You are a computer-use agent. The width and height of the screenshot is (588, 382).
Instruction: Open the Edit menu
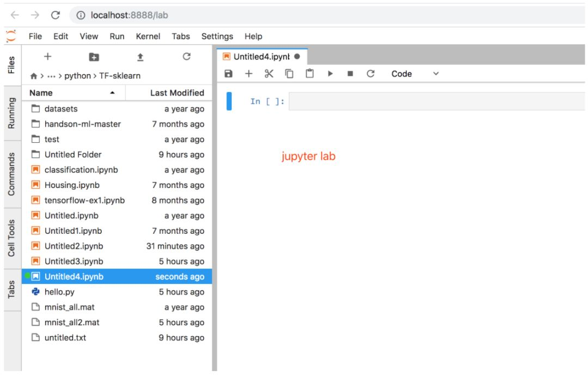61,37
